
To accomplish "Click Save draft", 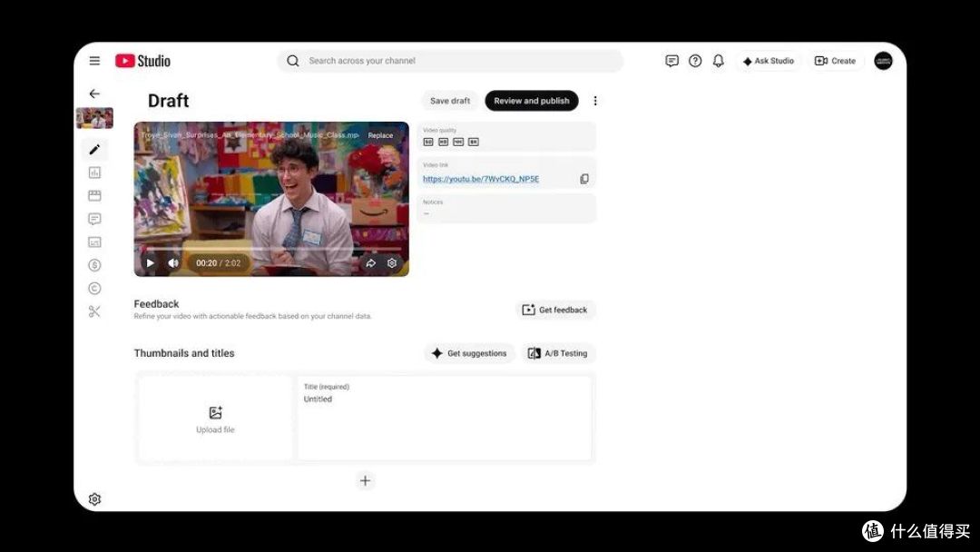I will pos(450,101).
